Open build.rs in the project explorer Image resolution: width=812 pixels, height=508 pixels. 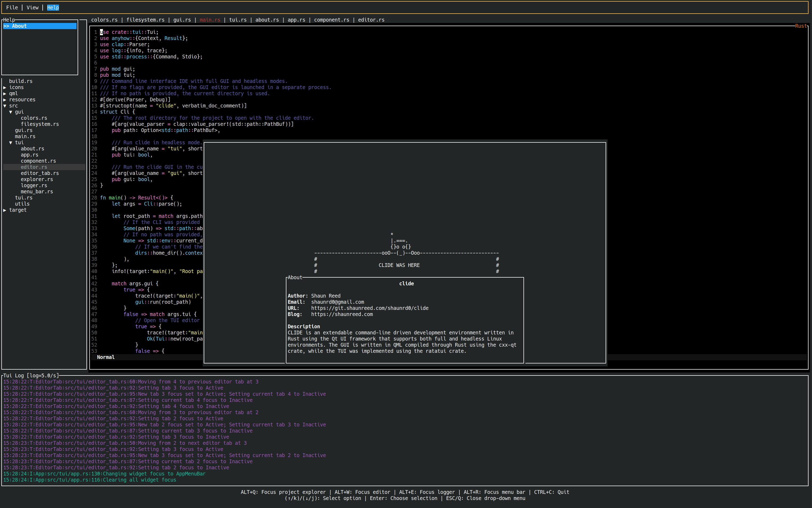coord(21,81)
